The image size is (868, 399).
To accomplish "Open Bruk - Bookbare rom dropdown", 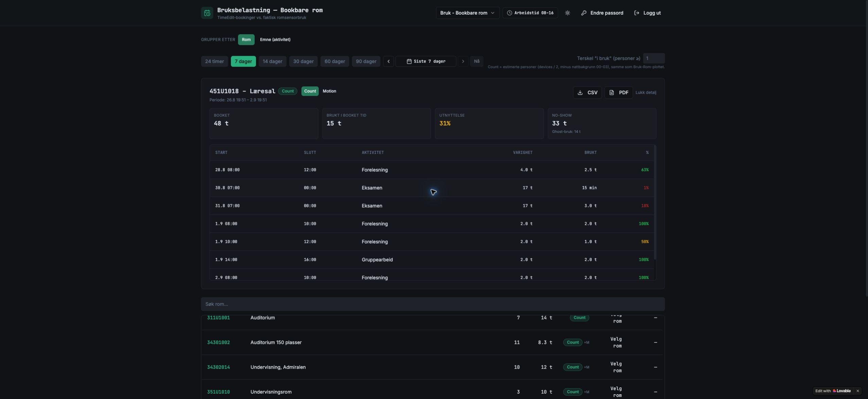I will [x=468, y=13].
